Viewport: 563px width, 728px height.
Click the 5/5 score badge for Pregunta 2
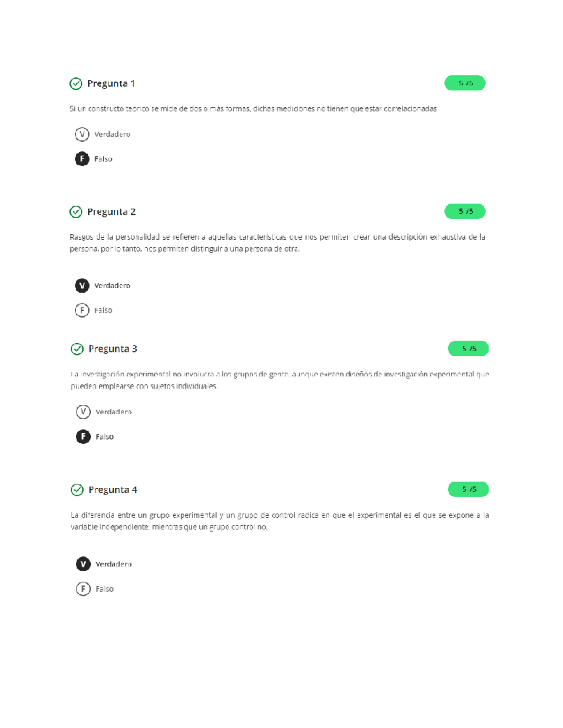click(x=465, y=211)
